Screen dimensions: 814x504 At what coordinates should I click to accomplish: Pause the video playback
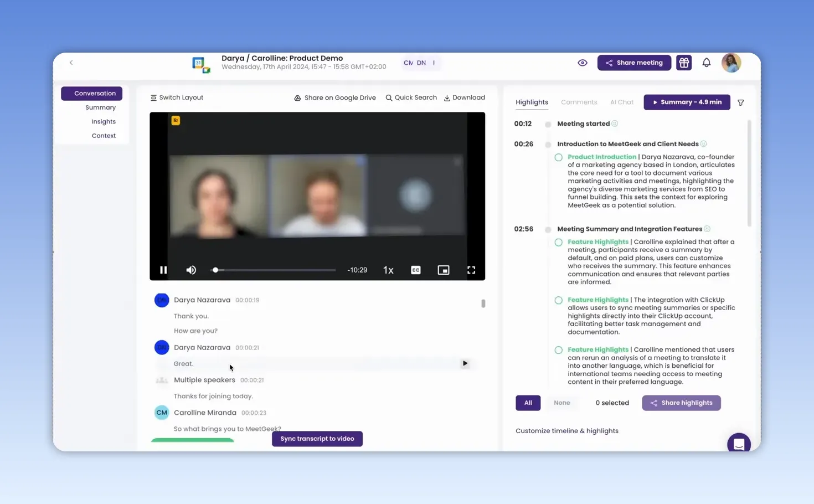163,270
